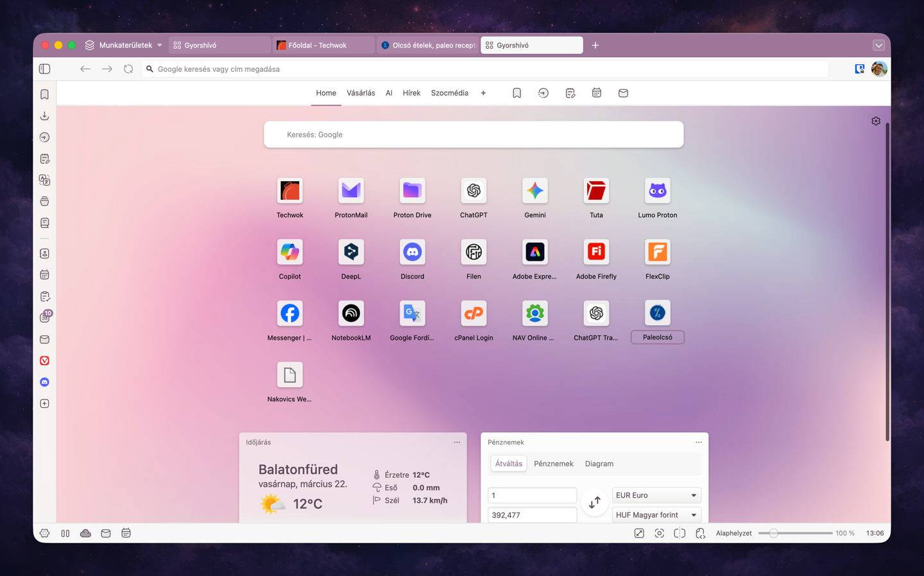The width and height of the screenshot is (924, 576).
Task: Switch to the Diagram tab in currency widget
Action: [x=599, y=464]
